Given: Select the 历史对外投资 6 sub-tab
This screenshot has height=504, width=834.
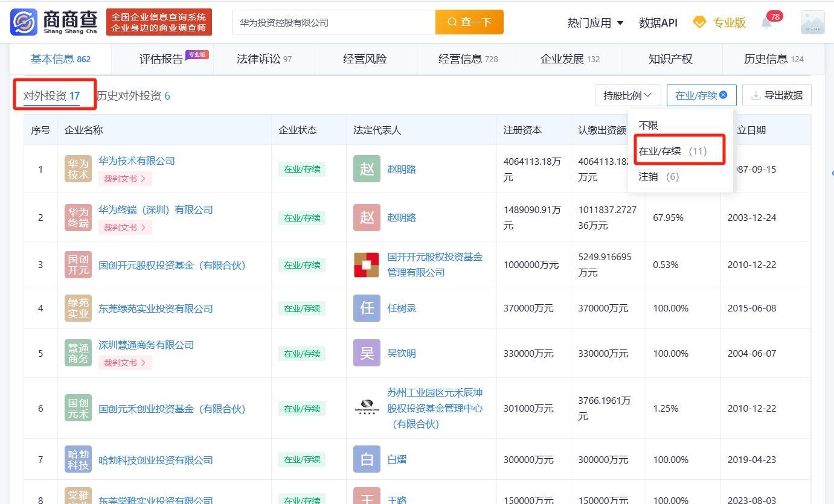Looking at the screenshot, I should (x=133, y=95).
